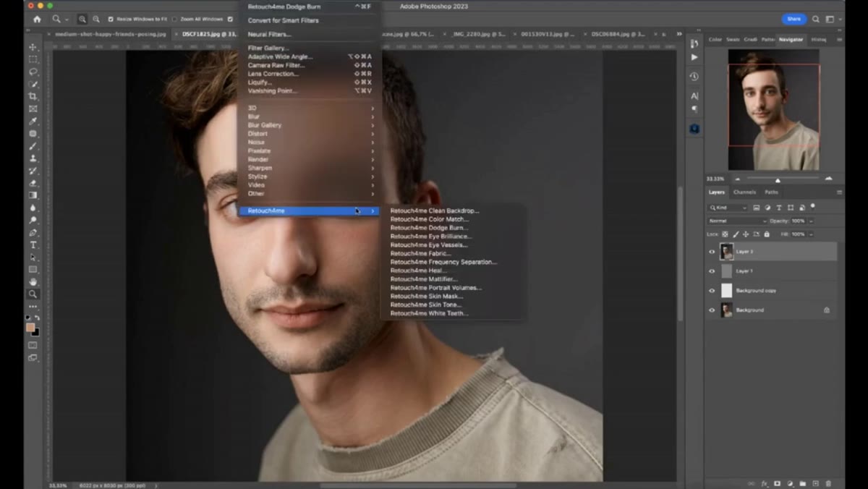Click the background color swatch

point(35,332)
